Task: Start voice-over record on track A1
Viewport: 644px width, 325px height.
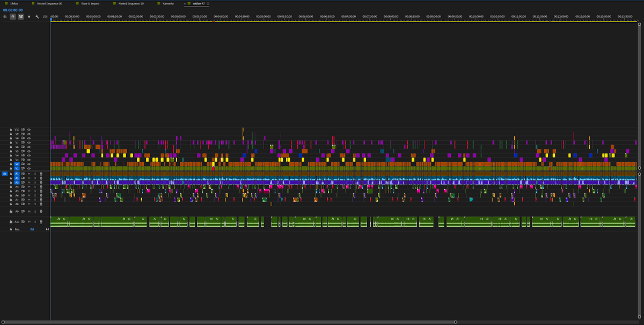Action: 41,174
